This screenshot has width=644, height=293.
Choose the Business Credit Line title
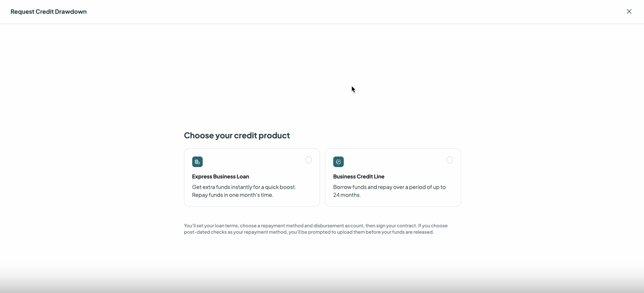(358, 176)
